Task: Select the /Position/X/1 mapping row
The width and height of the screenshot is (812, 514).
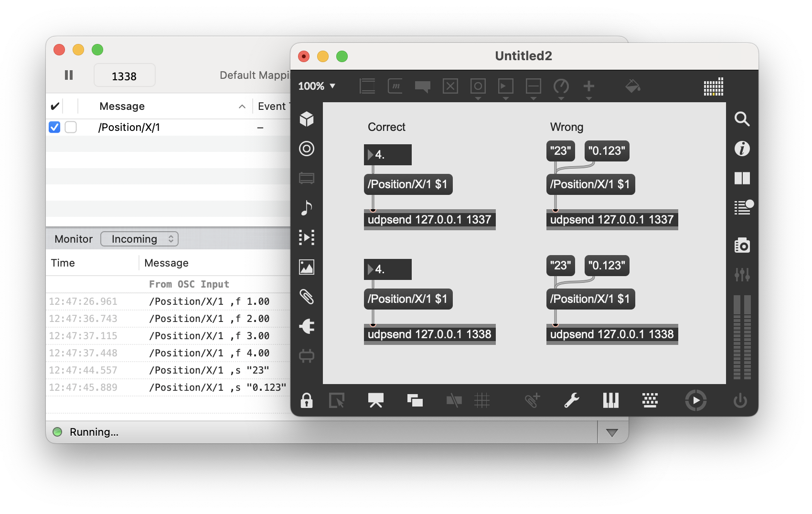Action: pos(168,128)
